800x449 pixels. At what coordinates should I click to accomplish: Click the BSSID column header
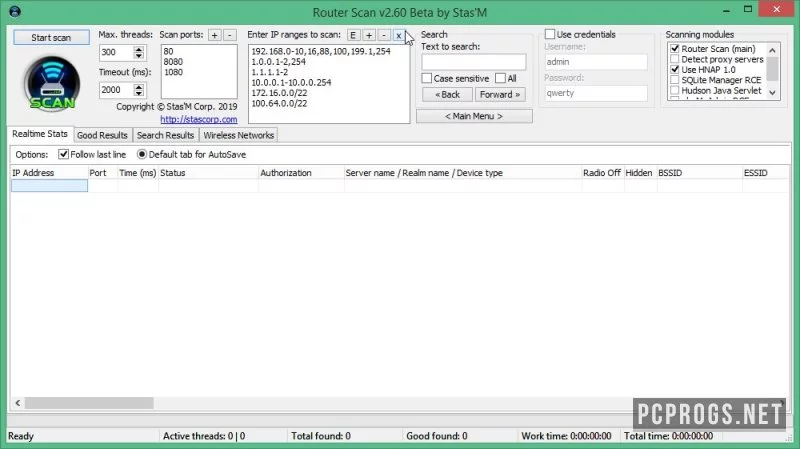(699, 173)
